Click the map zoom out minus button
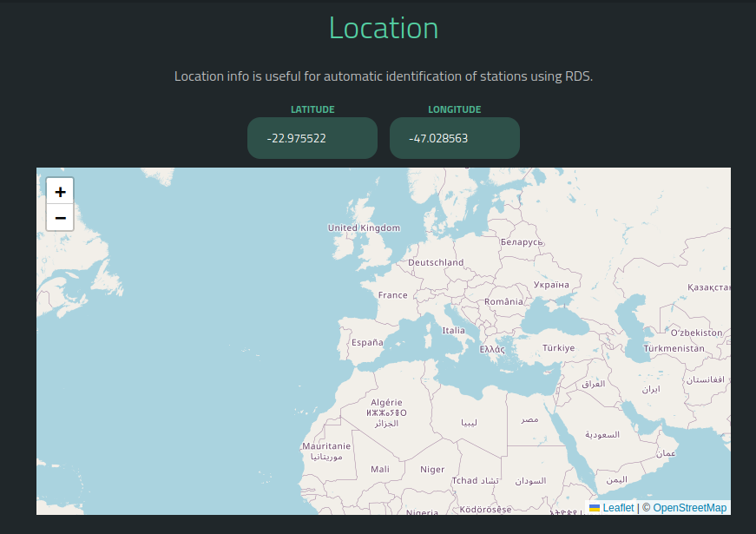Viewport: 756px width, 534px height. click(60, 218)
